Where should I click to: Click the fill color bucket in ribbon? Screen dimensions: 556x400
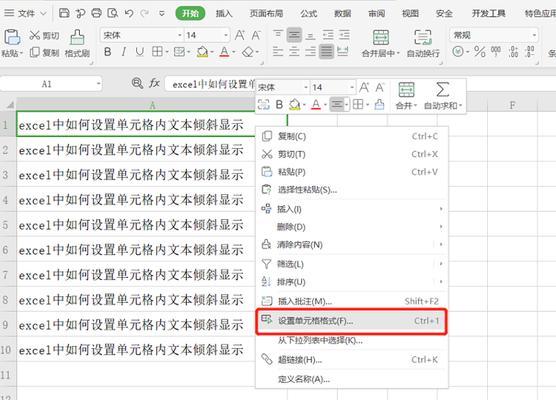click(202, 52)
